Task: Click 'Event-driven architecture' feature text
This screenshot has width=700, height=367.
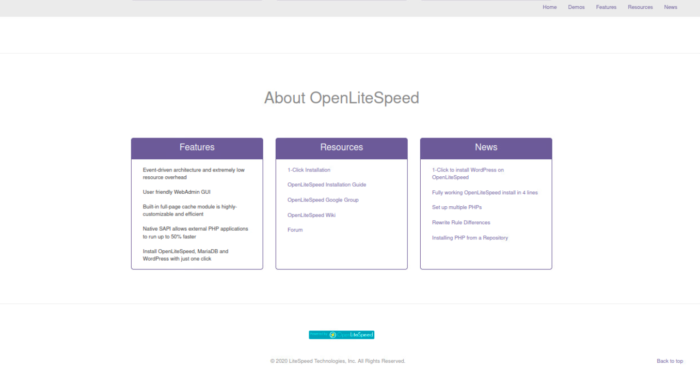Action: (x=193, y=174)
